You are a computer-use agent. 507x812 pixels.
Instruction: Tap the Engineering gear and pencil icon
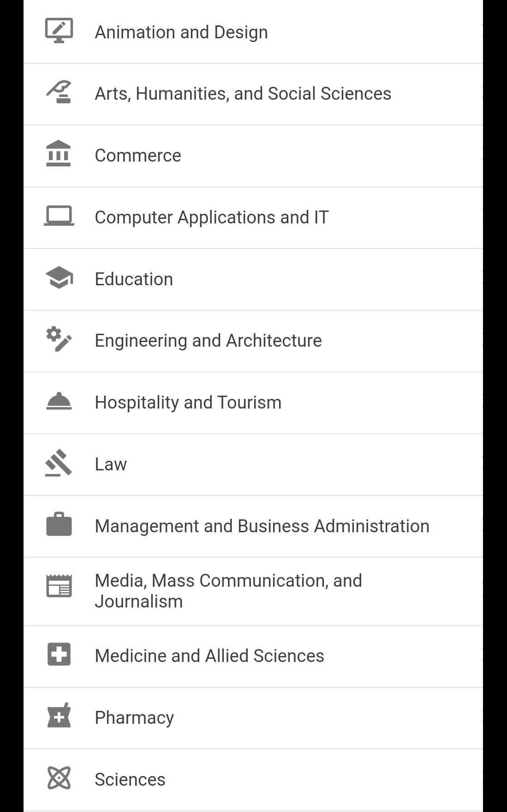[x=59, y=339]
